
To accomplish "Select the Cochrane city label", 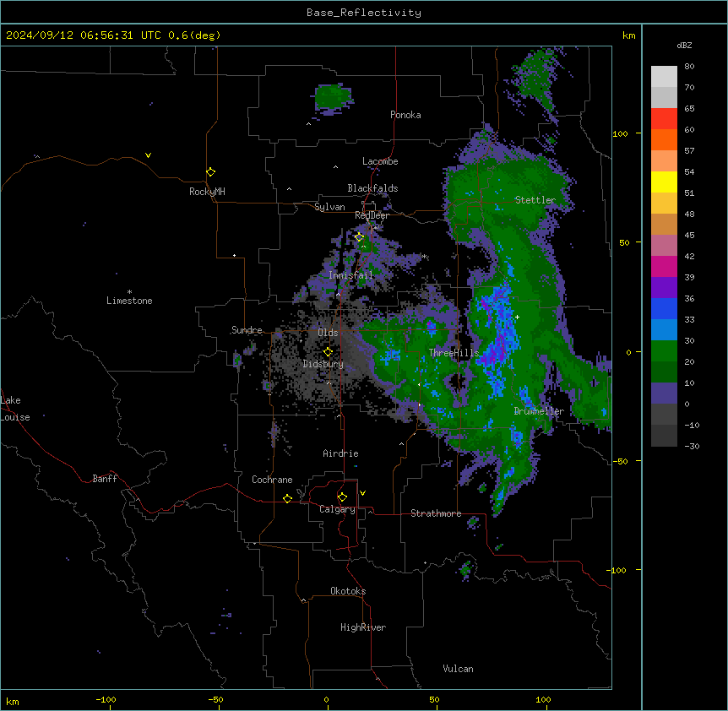I will click(x=272, y=480).
